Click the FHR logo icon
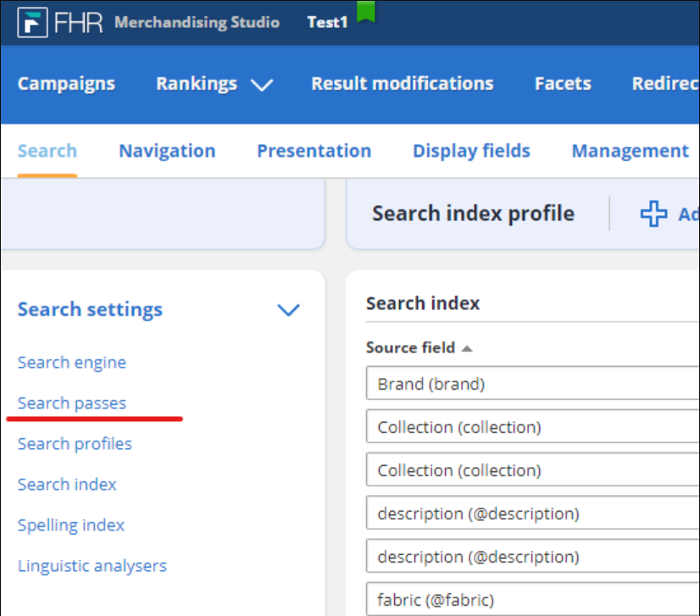 (32, 22)
